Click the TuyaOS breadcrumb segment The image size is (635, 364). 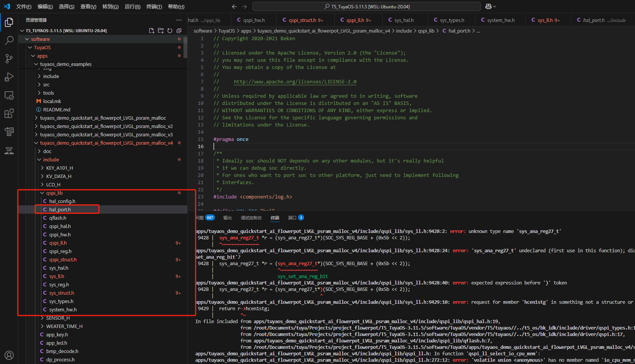click(227, 31)
